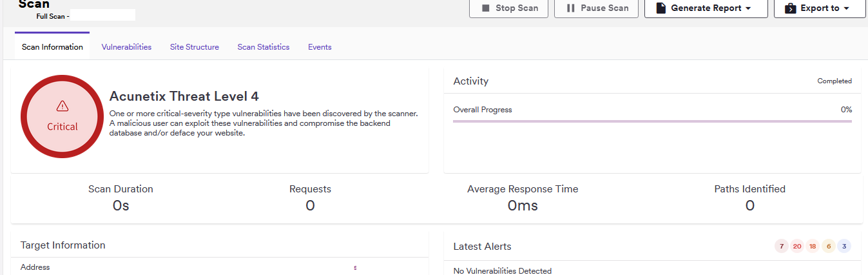The width and height of the screenshot is (868, 275).
Task: Click the informational alerts badge showing 3
Action: [x=844, y=247]
